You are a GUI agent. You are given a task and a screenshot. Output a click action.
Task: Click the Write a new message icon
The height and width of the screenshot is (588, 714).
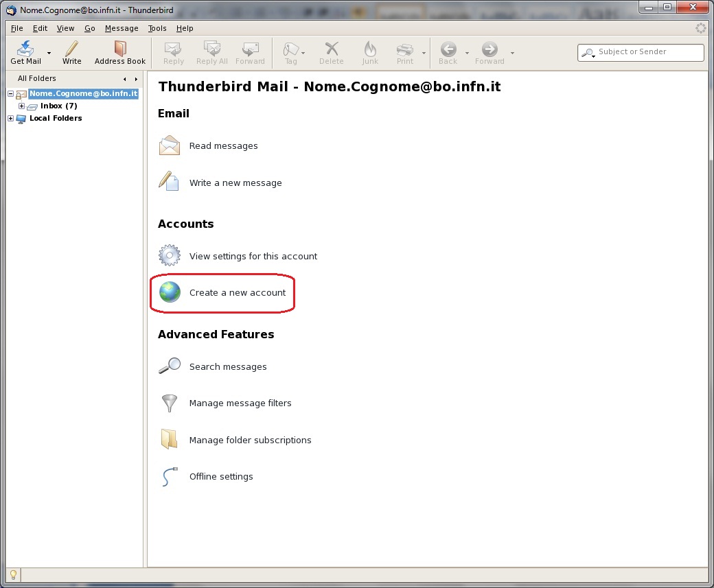[169, 181]
